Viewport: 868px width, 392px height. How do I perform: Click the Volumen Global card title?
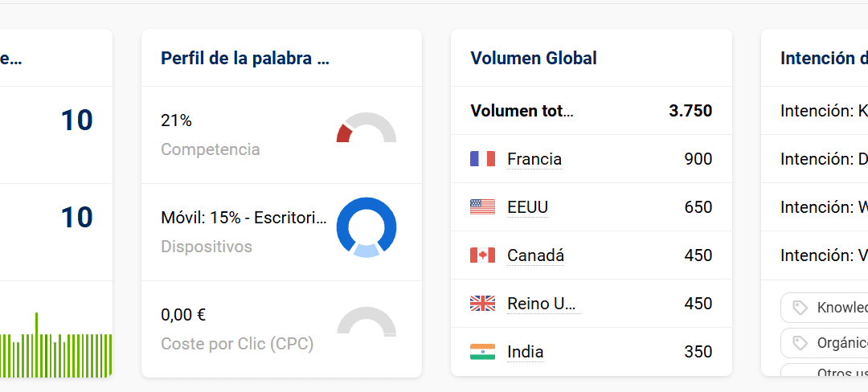(534, 58)
